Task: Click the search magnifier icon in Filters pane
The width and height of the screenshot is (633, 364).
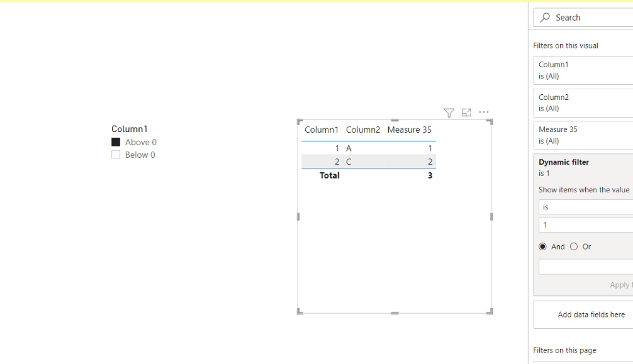Action: [x=545, y=18]
